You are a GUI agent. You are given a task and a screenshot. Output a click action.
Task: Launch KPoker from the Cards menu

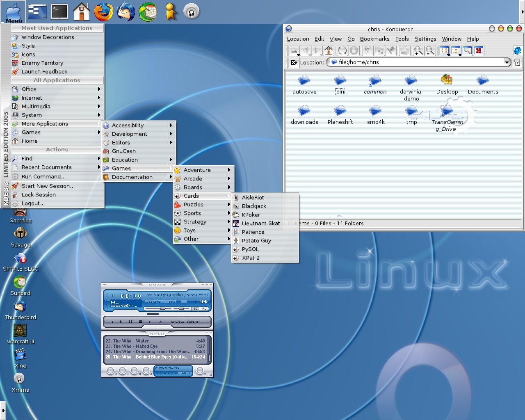265,215
